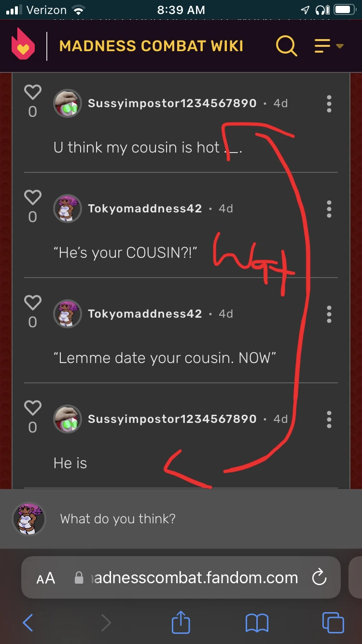Open Tokyomaddness42 username on COUSIN comment
The width and height of the screenshot is (362, 644).
click(145, 209)
